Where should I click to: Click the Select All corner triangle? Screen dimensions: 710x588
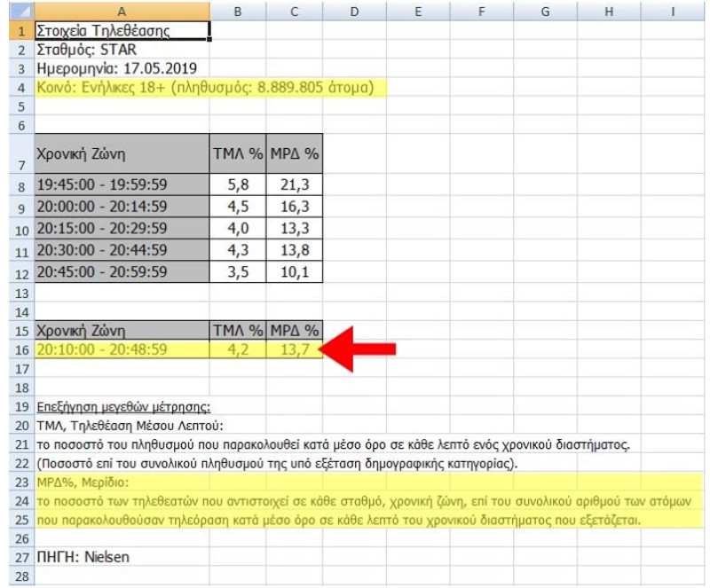coord(21,12)
